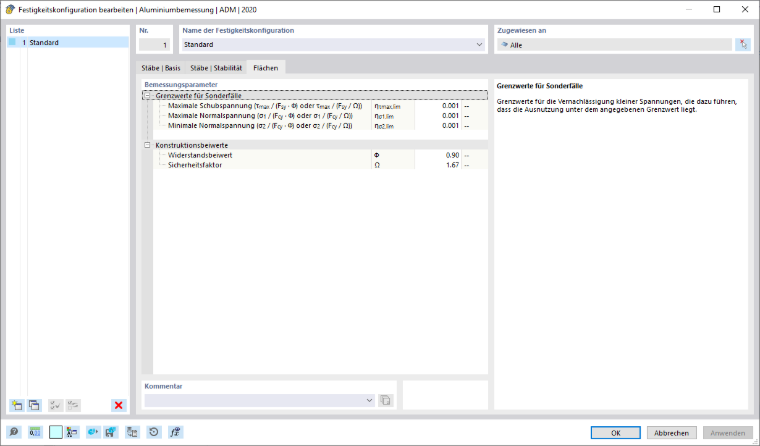
Task: Select the Maximale Normalspannung row label
Action: (x=260, y=116)
